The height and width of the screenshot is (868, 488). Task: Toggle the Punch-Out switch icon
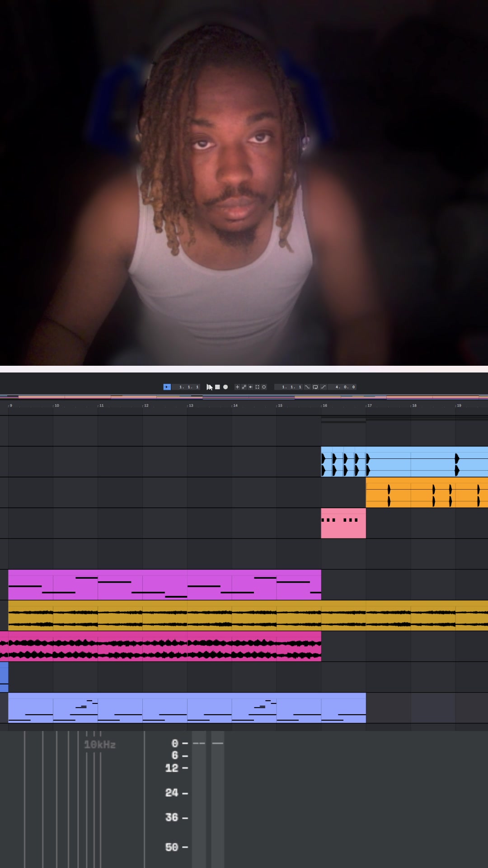(x=324, y=387)
